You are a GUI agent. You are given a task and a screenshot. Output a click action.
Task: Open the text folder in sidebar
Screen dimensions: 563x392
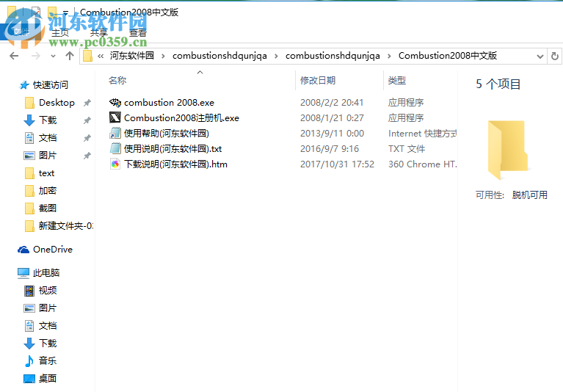pos(46,173)
